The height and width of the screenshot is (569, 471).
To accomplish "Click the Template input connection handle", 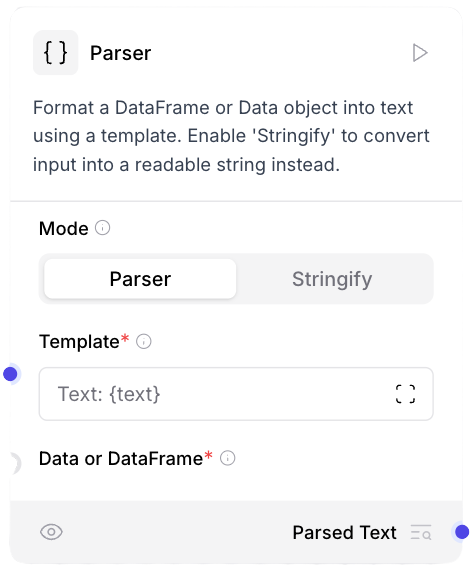I will point(10,374).
